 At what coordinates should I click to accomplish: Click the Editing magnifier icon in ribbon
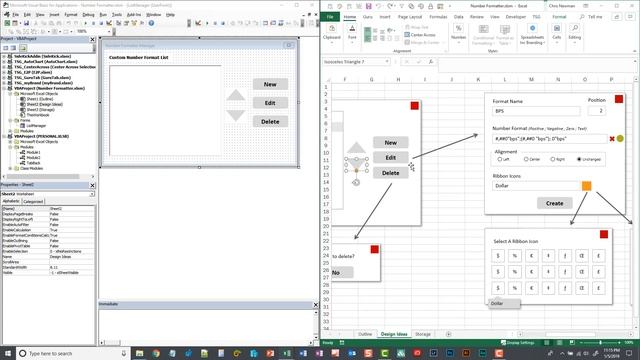pos(575,28)
